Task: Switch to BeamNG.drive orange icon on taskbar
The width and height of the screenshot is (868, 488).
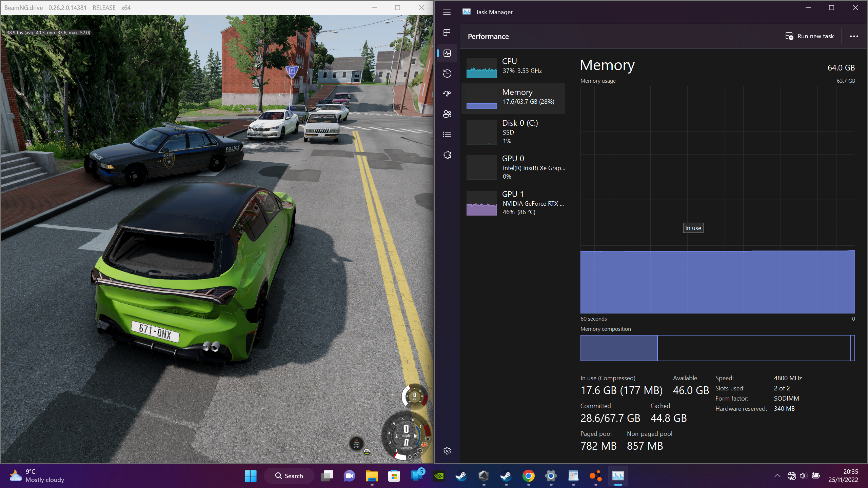Action: (596, 476)
